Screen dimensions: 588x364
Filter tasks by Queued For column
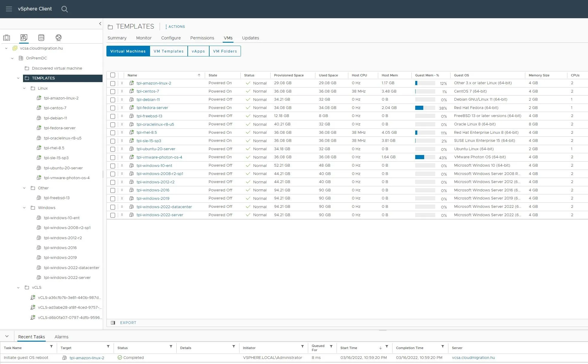331,346
